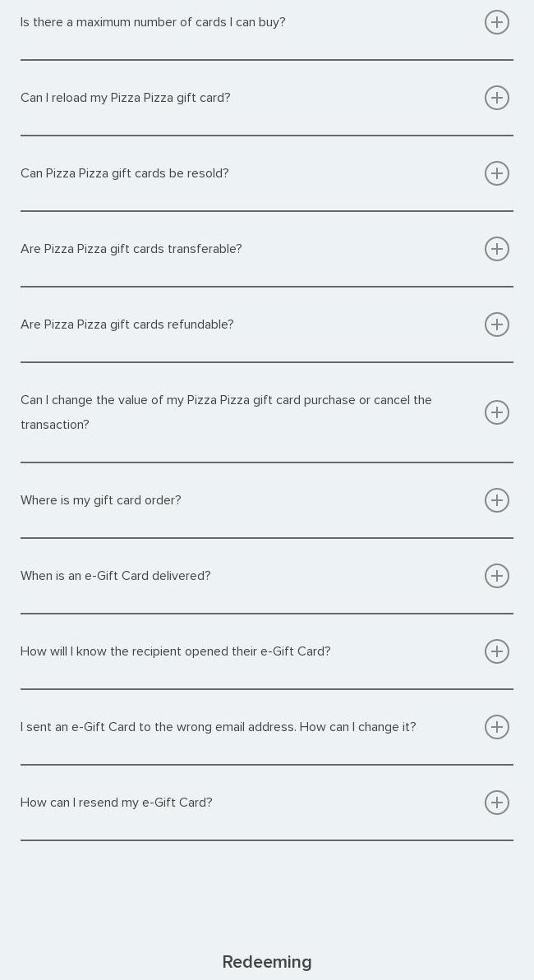Open "Can Pizza Pizza gift cards be resold?" answer
The width and height of the screenshot is (534, 980).
pyautogui.click(x=125, y=173)
